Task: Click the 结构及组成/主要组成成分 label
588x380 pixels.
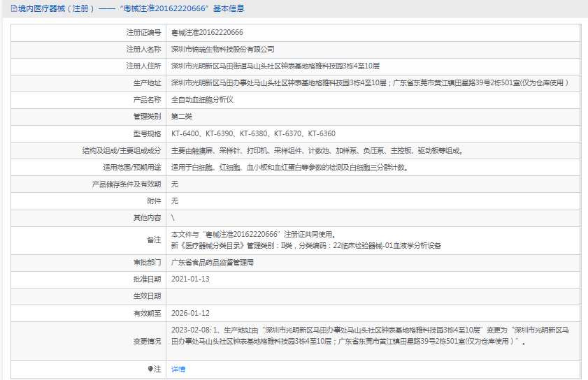Action: pos(122,151)
